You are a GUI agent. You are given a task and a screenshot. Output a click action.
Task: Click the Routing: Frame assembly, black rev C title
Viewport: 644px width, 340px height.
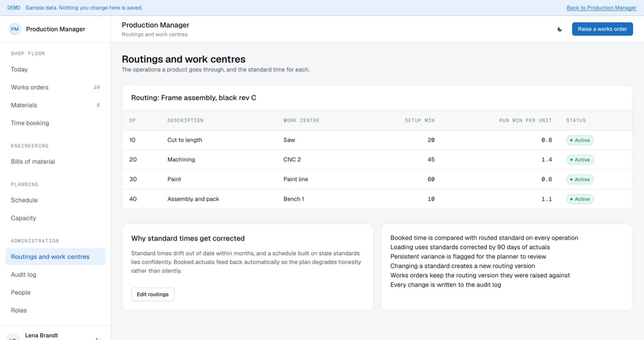[x=193, y=98]
